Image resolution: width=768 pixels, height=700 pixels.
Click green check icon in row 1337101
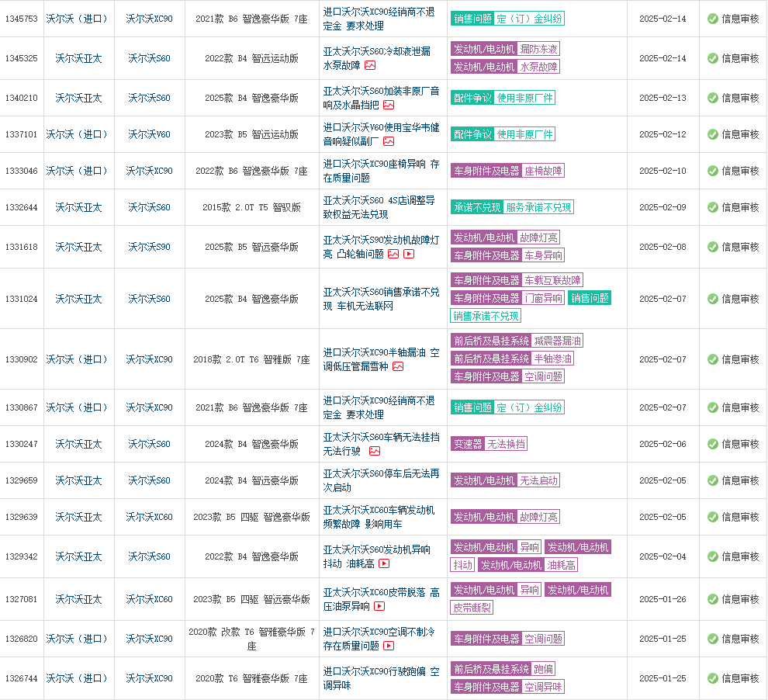(713, 134)
